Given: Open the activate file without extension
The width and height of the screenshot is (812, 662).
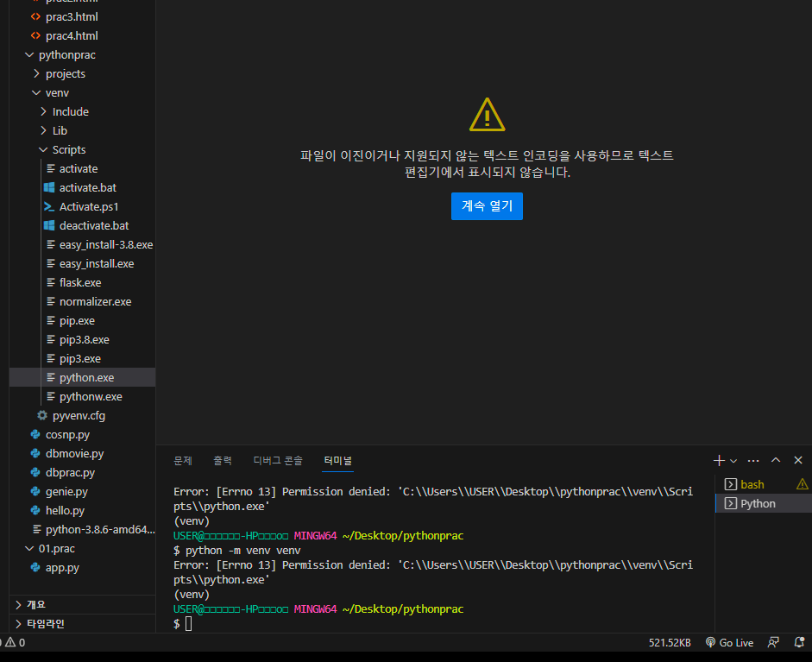Looking at the screenshot, I should click(x=79, y=169).
